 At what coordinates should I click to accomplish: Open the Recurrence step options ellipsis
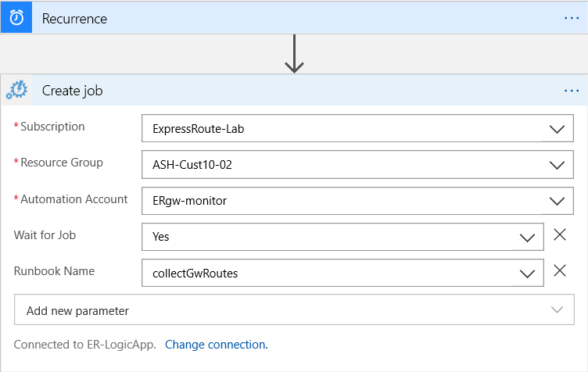point(572,17)
